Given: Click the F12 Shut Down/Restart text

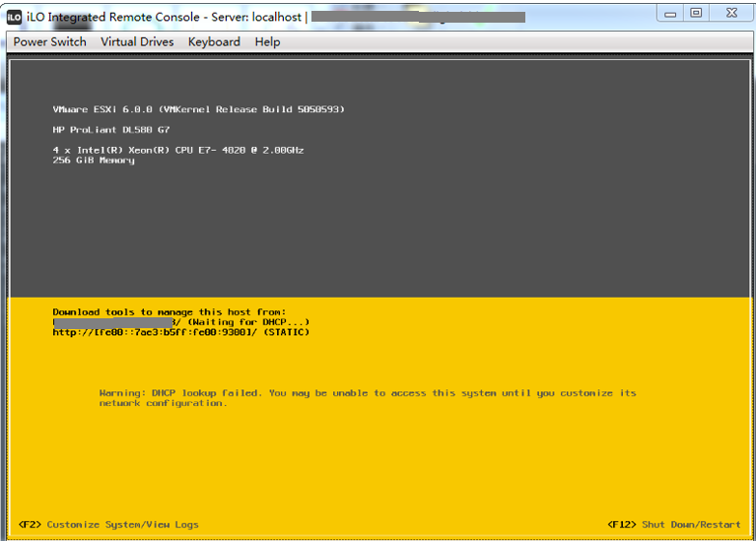Looking at the screenshot, I should (674, 524).
